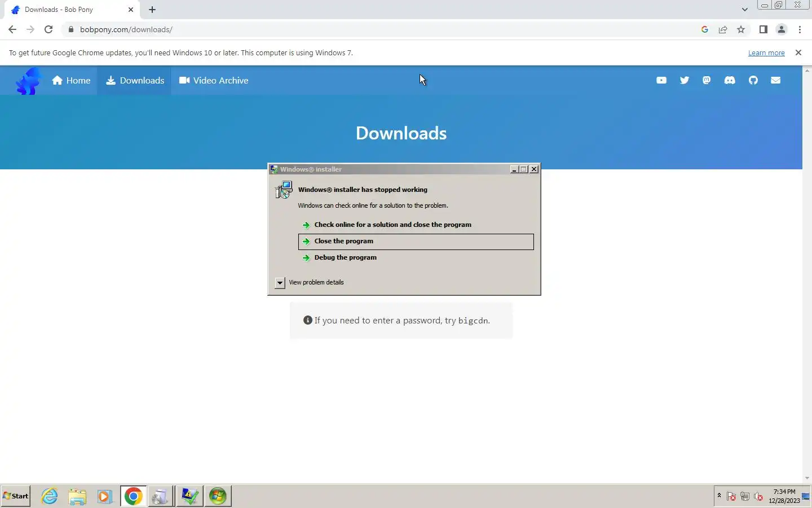Click the View problem details label
Screen dimensions: 812x508
(316, 282)
